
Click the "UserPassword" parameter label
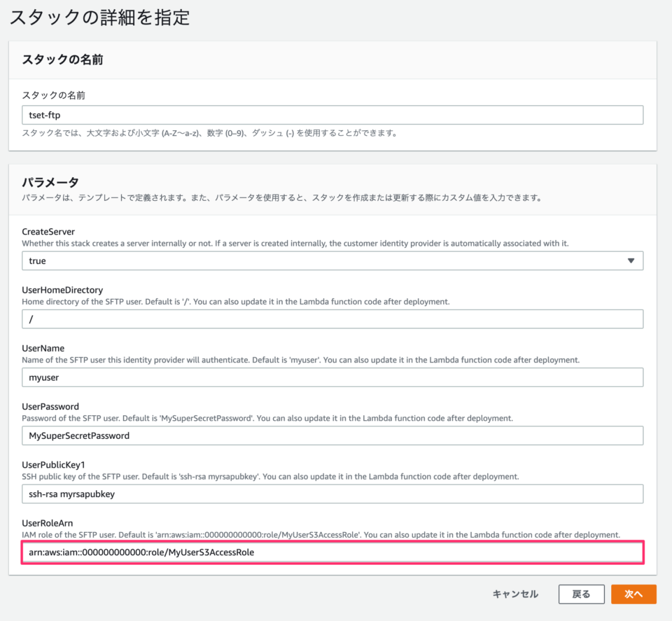50,406
